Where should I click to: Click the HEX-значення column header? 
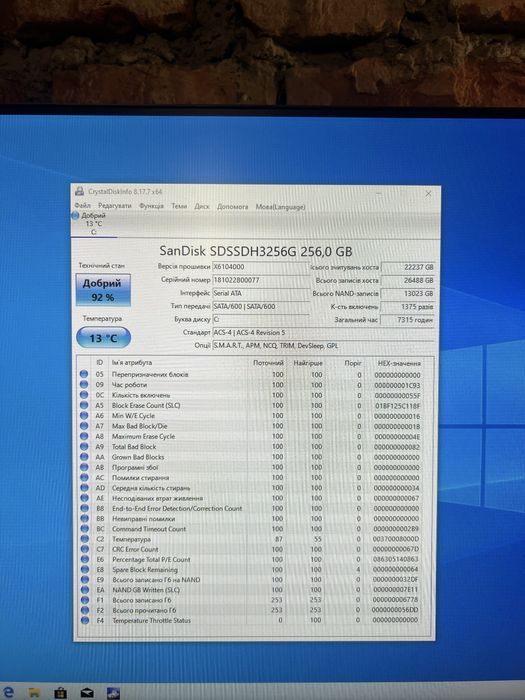(x=398, y=363)
